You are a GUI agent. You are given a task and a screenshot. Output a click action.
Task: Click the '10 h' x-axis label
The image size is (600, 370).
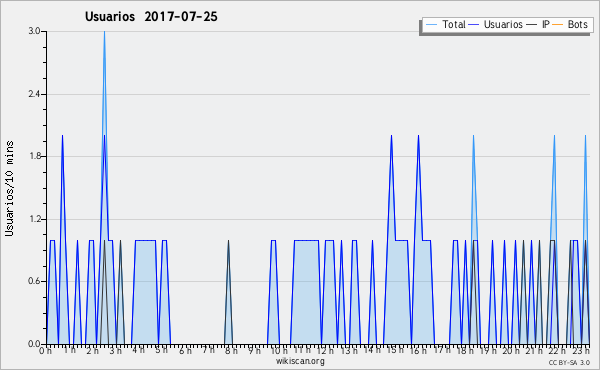[x=279, y=351]
